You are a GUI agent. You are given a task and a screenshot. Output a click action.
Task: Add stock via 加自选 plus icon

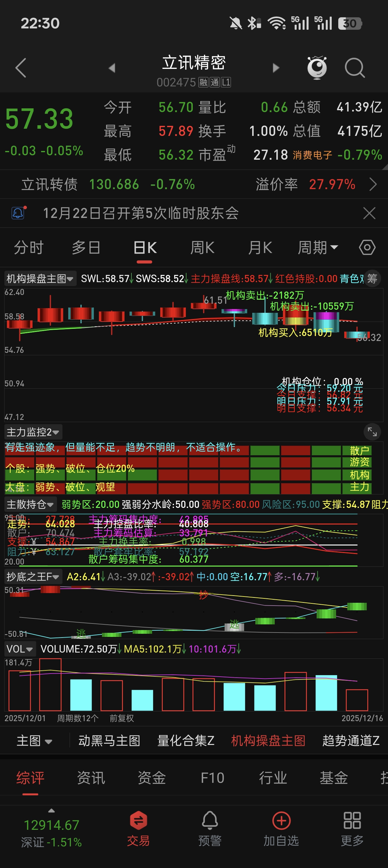(281, 820)
